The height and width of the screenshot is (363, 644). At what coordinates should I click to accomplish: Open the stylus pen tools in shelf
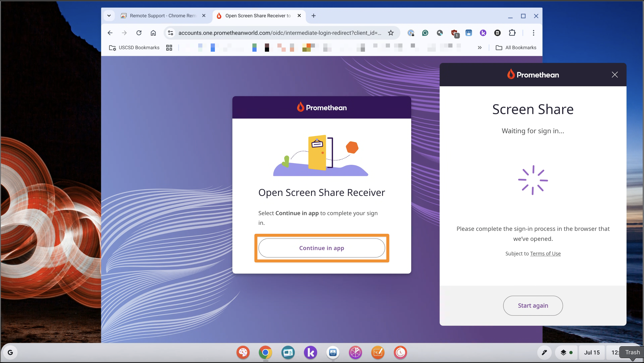click(x=544, y=352)
